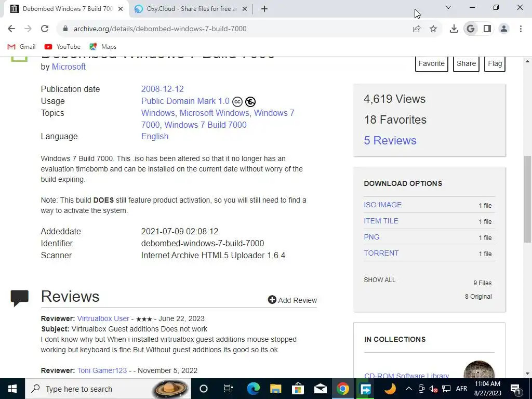Image resolution: width=532 pixels, height=399 pixels.
Task: Download the ITEM TILE option
Action: pos(381,221)
